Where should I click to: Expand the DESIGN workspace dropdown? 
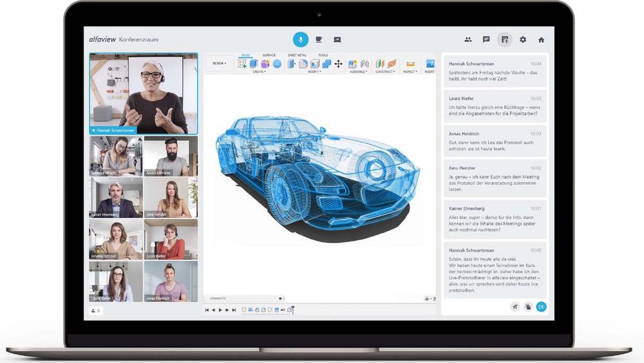(220, 64)
